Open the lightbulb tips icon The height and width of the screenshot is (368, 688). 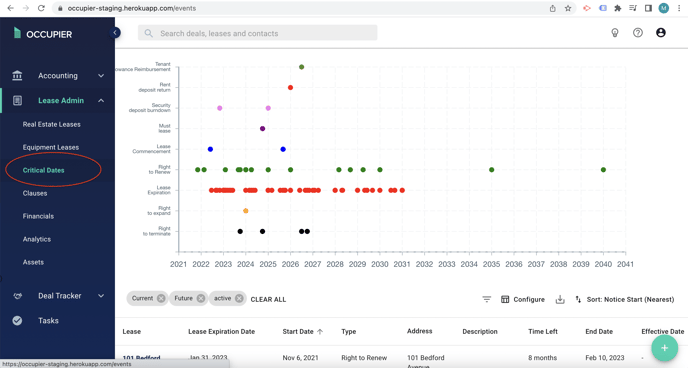click(615, 33)
